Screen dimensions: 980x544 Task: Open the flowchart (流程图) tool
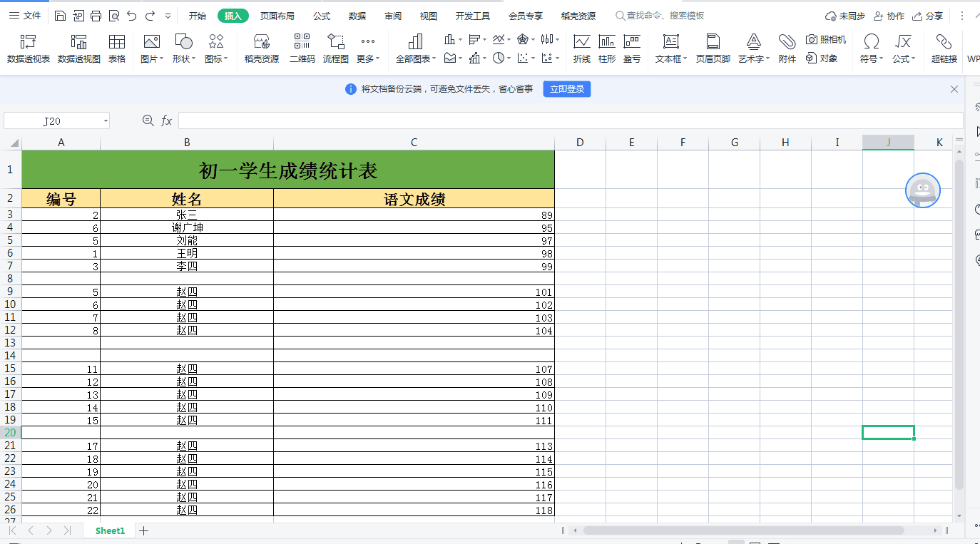(x=336, y=48)
